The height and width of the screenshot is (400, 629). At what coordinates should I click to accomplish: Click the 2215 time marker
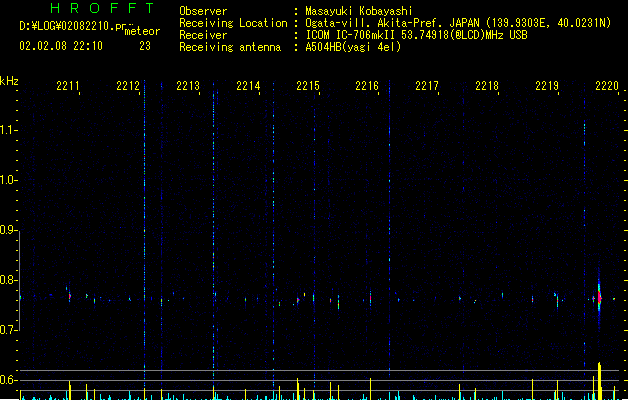click(x=308, y=86)
